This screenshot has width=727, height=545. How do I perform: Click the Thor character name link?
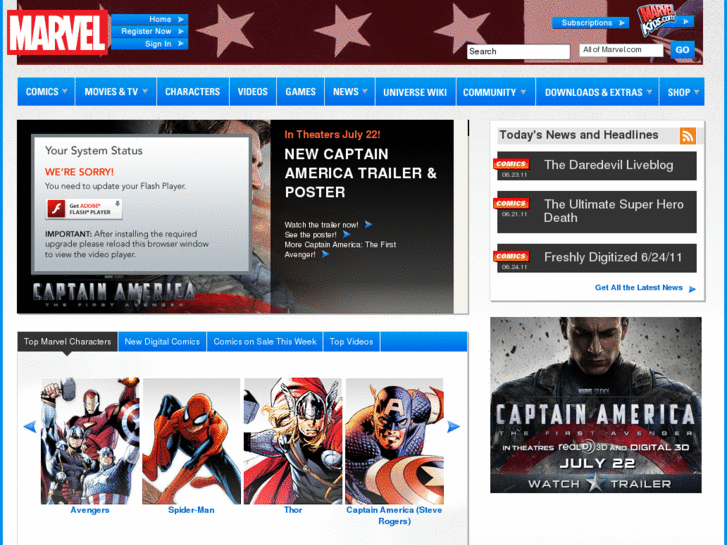coord(293,510)
